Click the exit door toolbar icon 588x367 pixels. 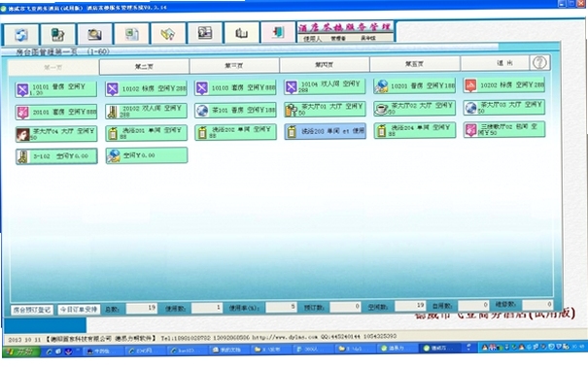pos(278,32)
